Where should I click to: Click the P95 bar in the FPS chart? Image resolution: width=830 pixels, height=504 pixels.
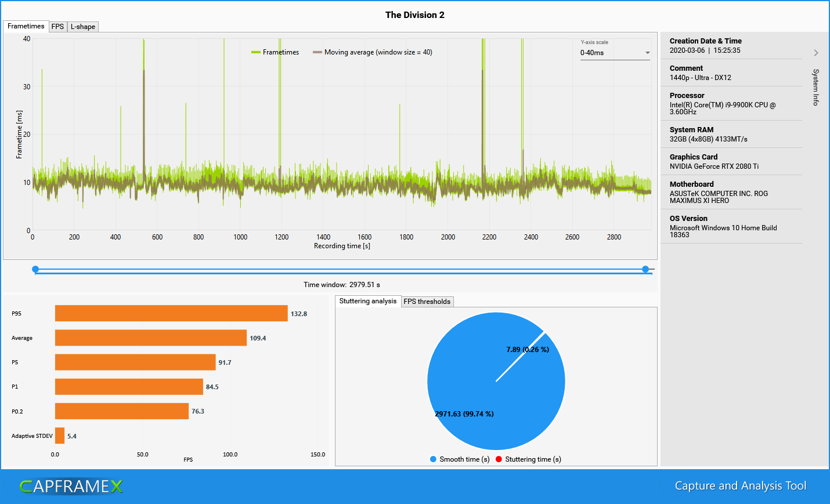[x=171, y=313]
